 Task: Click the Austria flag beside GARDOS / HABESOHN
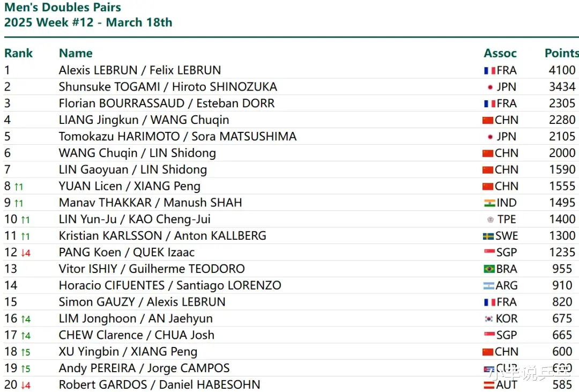point(489,385)
